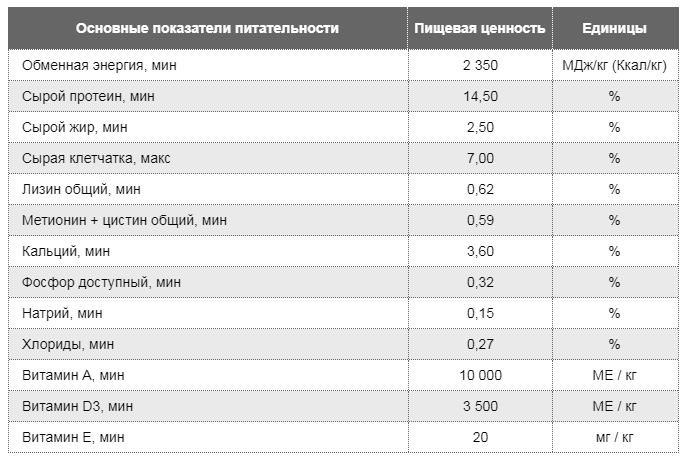The image size is (688, 463).
Task: Select the 14,50 protein value
Action: [480, 97]
